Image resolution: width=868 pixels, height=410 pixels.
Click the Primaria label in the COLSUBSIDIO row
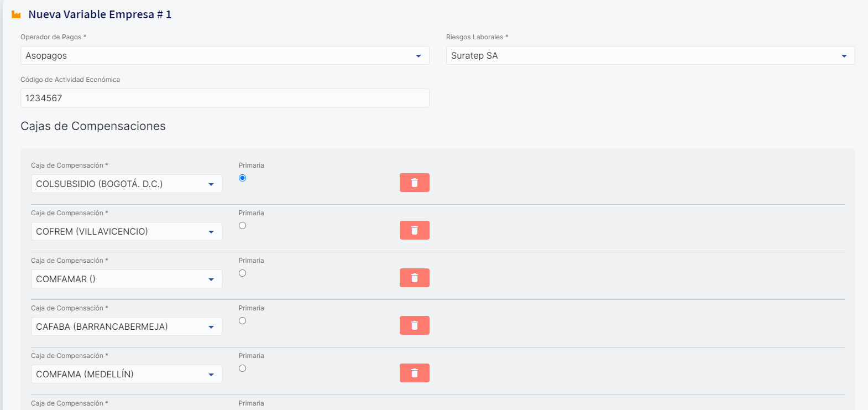[251, 165]
